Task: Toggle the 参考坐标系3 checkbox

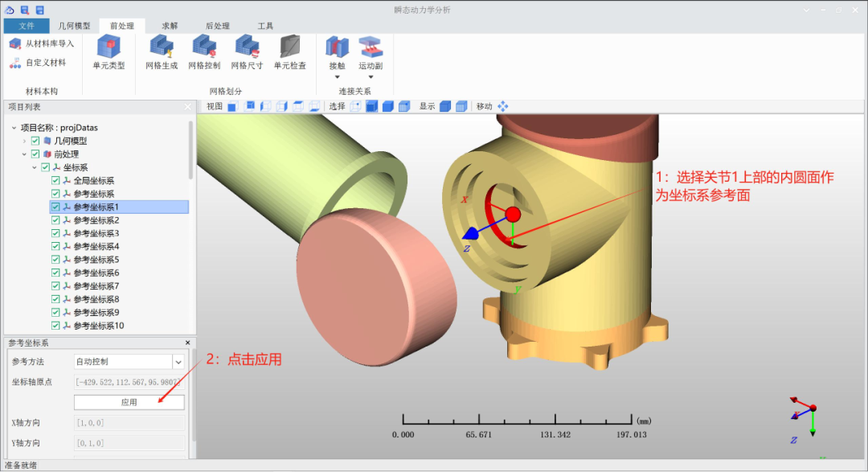Action: (x=55, y=233)
